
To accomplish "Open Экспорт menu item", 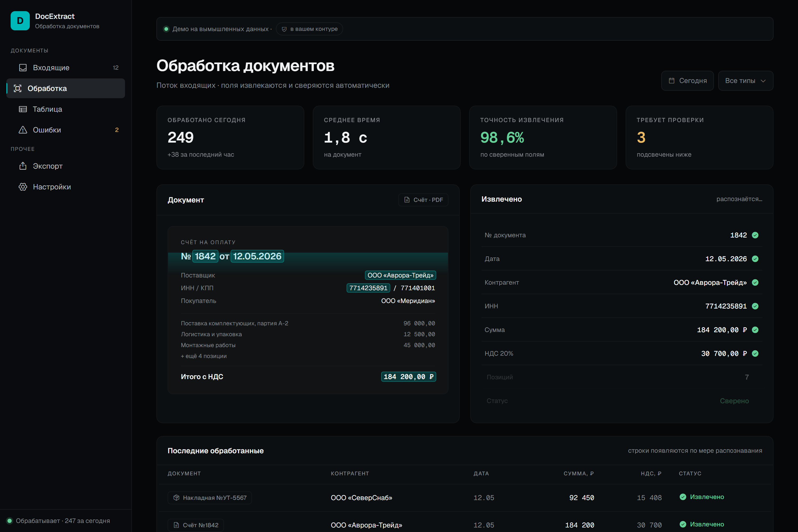I will coord(65,166).
